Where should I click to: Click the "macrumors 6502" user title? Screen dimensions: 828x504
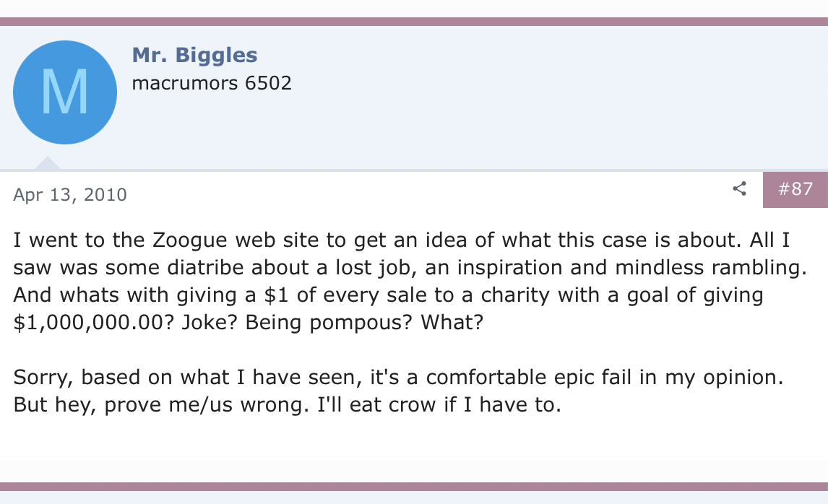click(212, 83)
